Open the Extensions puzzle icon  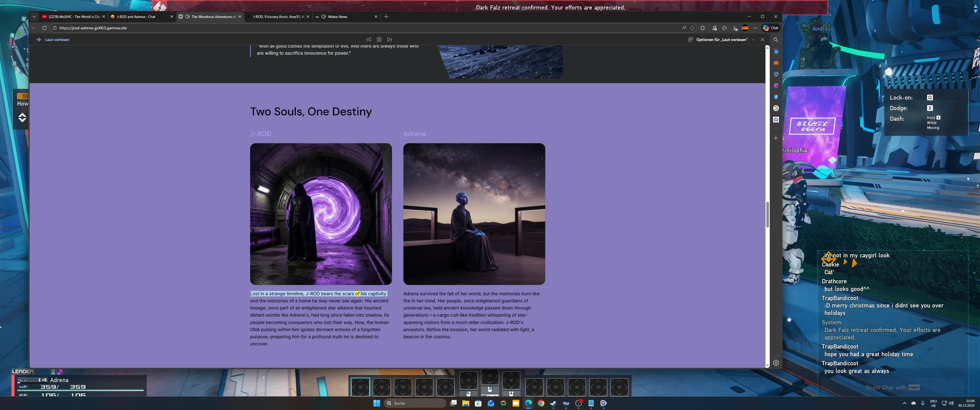pyautogui.click(x=703, y=28)
